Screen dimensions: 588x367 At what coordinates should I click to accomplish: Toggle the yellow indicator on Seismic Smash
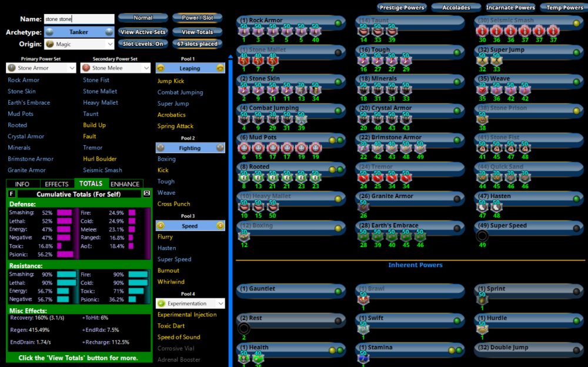(576, 24)
